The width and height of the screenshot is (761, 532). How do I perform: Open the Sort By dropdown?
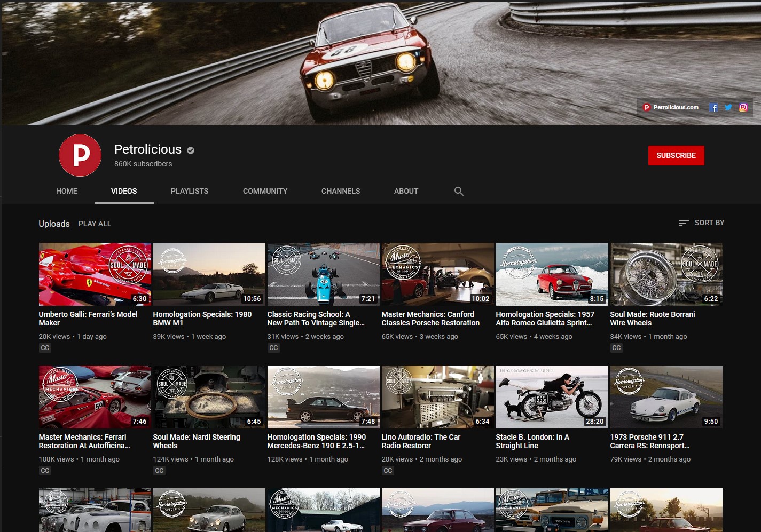click(702, 223)
